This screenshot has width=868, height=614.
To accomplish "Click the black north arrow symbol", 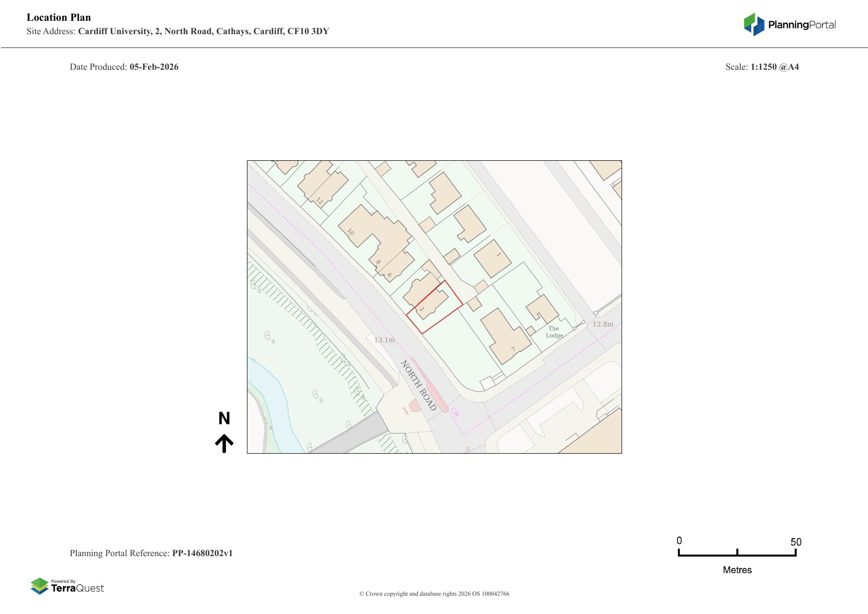I will pyautogui.click(x=224, y=443).
